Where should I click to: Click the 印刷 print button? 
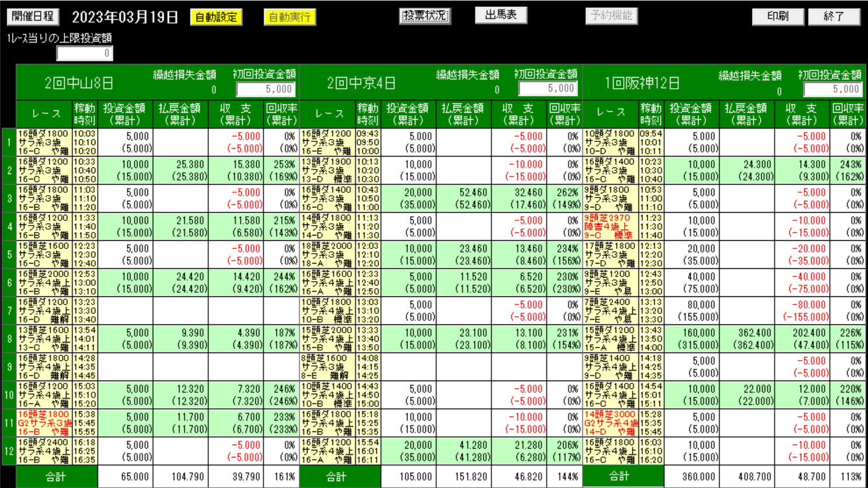(778, 16)
